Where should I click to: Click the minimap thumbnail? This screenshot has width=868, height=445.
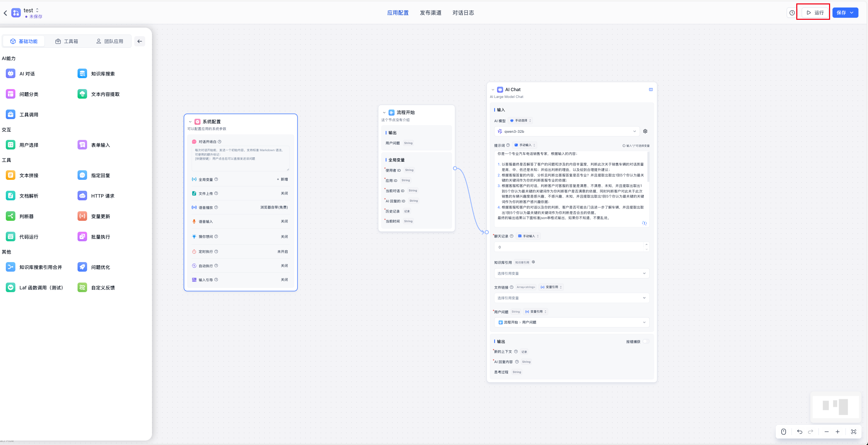(836, 407)
